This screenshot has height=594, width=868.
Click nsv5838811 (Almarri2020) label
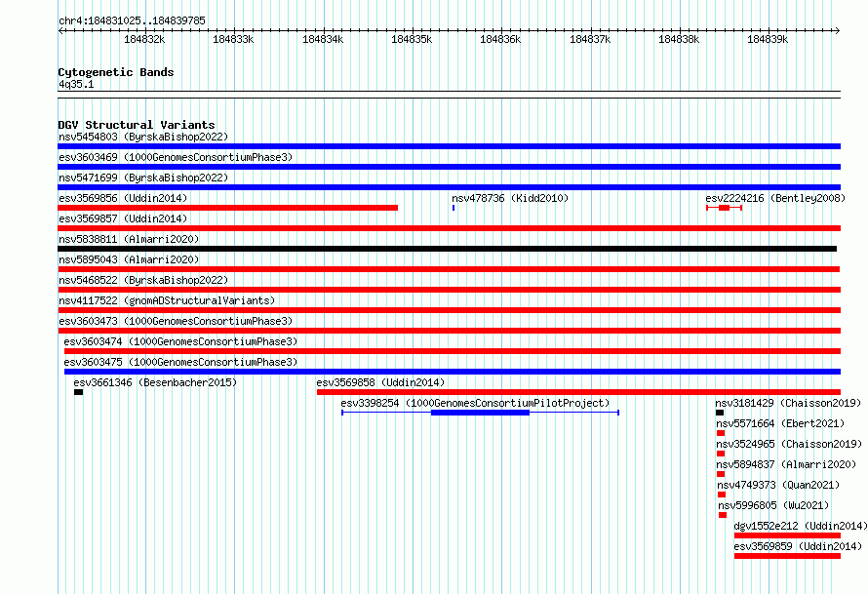129,239
